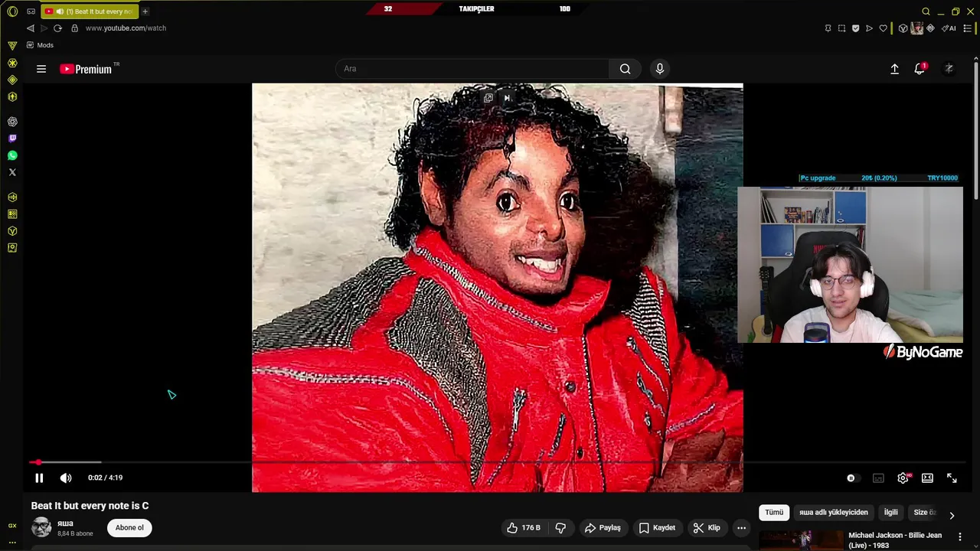Select 'яша adlı yükleyiciden' chip
This screenshot has width=980, height=551.
(x=834, y=513)
